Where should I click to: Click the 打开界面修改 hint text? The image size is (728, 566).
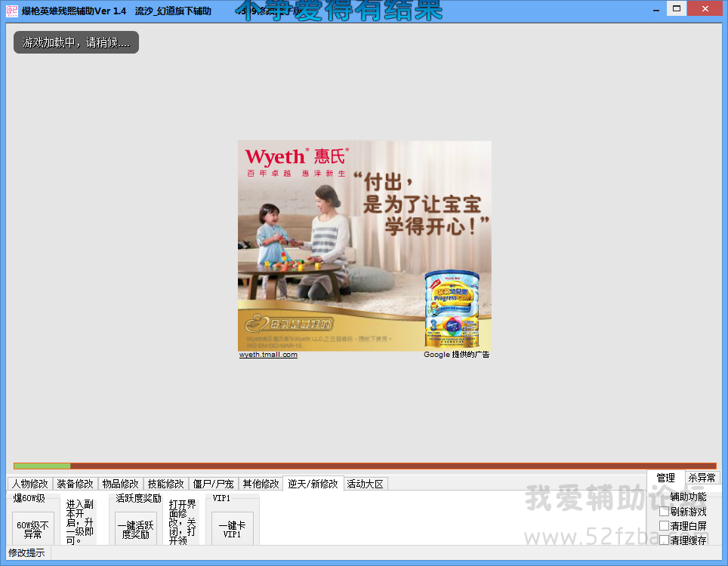pos(183,522)
